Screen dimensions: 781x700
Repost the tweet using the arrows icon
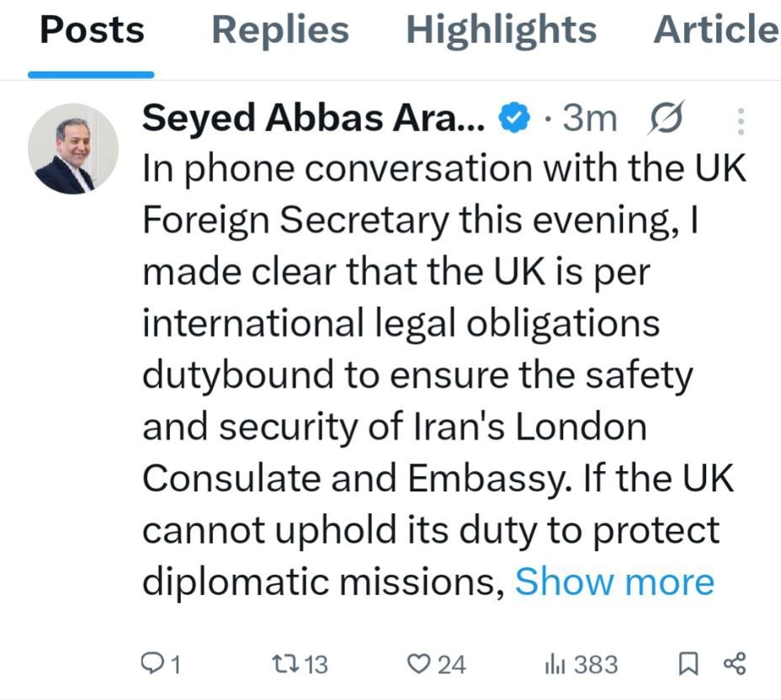[283, 665]
